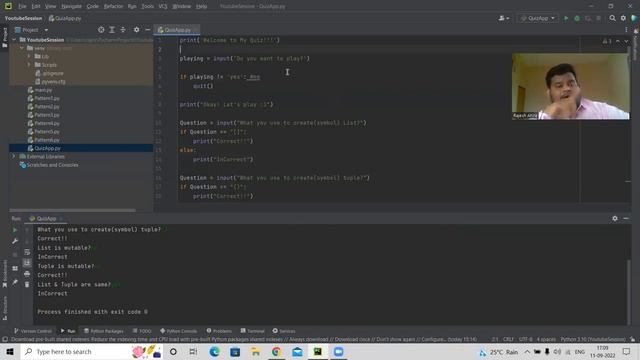640x360 pixels.
Task: Open TODO tool window
Action: coord(142,331)
